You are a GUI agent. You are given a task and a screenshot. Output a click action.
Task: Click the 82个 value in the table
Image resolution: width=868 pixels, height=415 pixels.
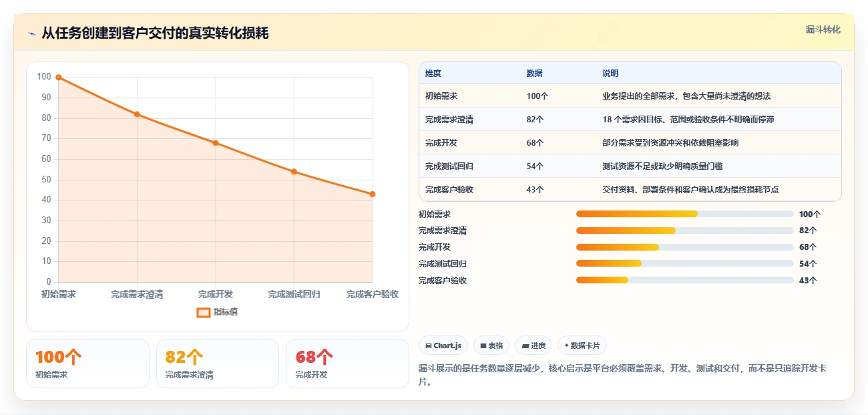(x=535, y=120)
